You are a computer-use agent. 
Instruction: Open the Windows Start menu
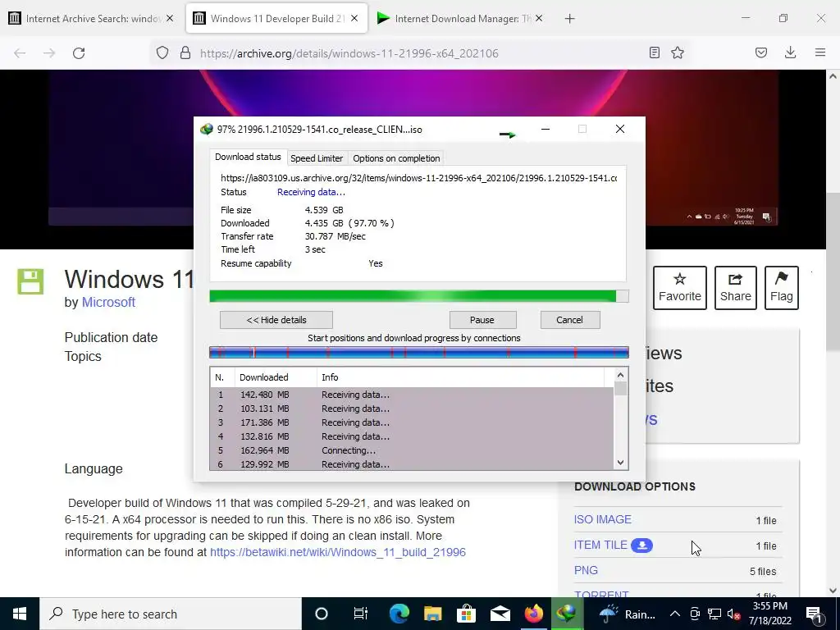[x=20, y=614]
